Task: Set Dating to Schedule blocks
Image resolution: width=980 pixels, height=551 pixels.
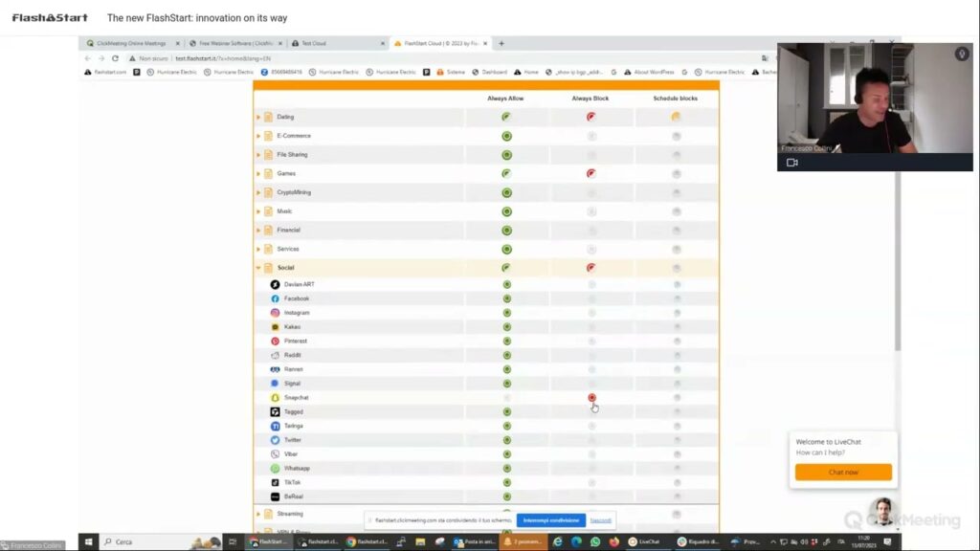Action: tap(677, 117)
